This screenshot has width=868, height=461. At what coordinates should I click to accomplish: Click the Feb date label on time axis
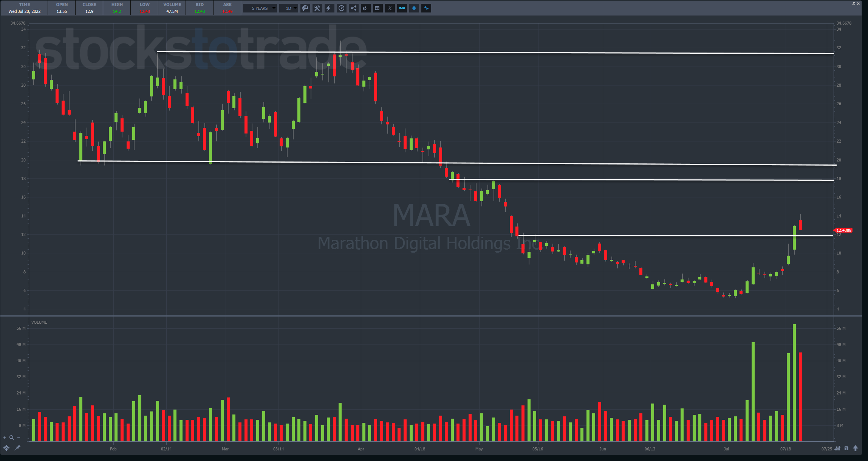pos(113,449)
